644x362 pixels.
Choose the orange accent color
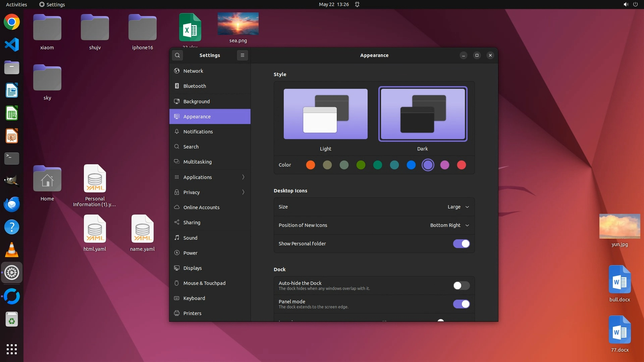tap(311, 165)
